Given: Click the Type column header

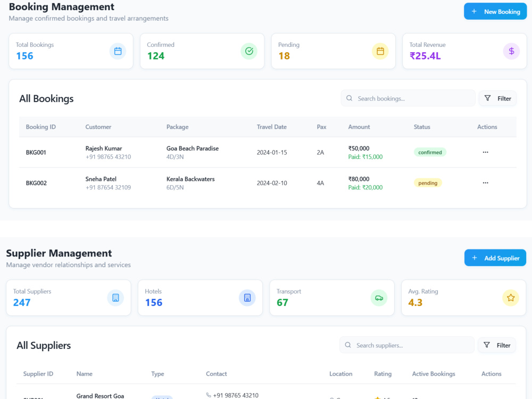Looking at the screenshot, I should point(157,374).
